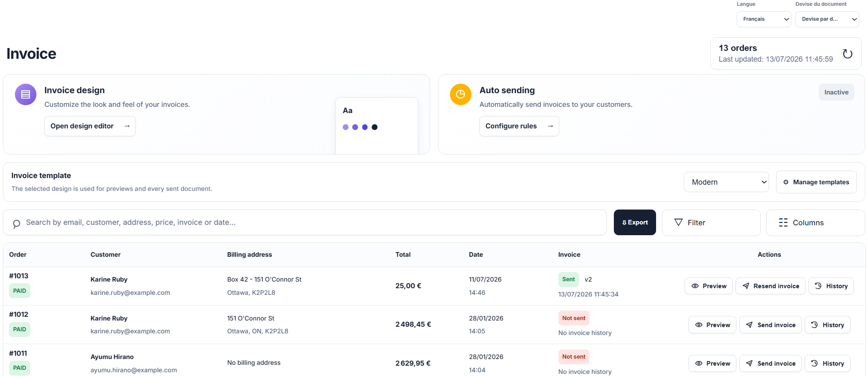Click the refresh orders circular arrow icon
The width and height of the screenshot is (868, 376).
[847, 54]
